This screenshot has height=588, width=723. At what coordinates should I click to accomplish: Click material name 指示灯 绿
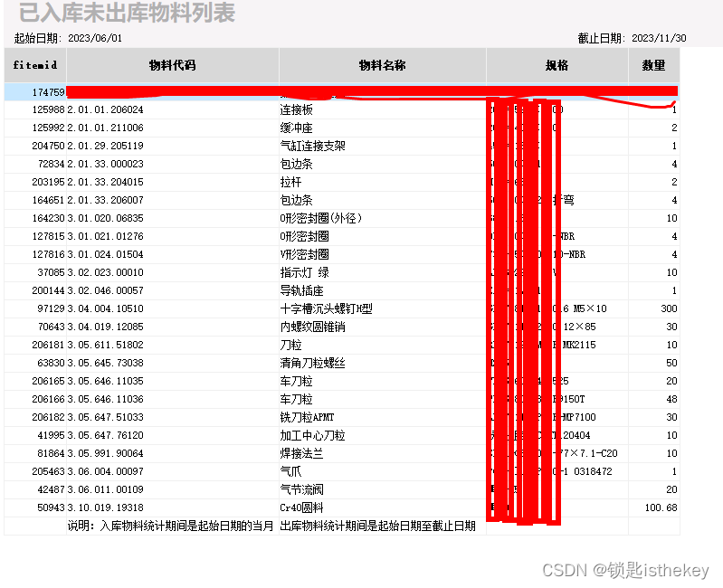pyautogui.click(x=305, y=272)
